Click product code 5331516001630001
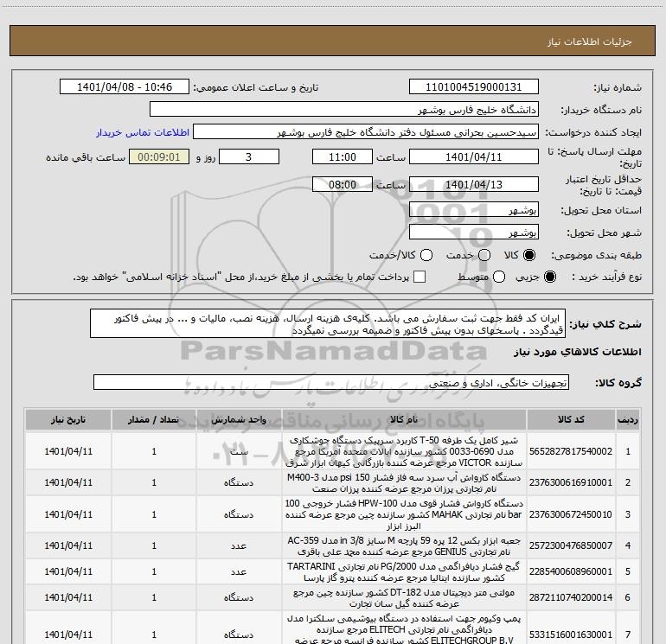 coord(571,634)
